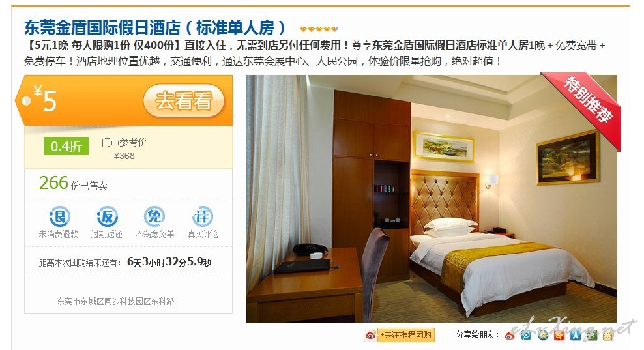Click the five-diamond rating icons
This screenshot has height=350, width=644.
click(319, 29)
